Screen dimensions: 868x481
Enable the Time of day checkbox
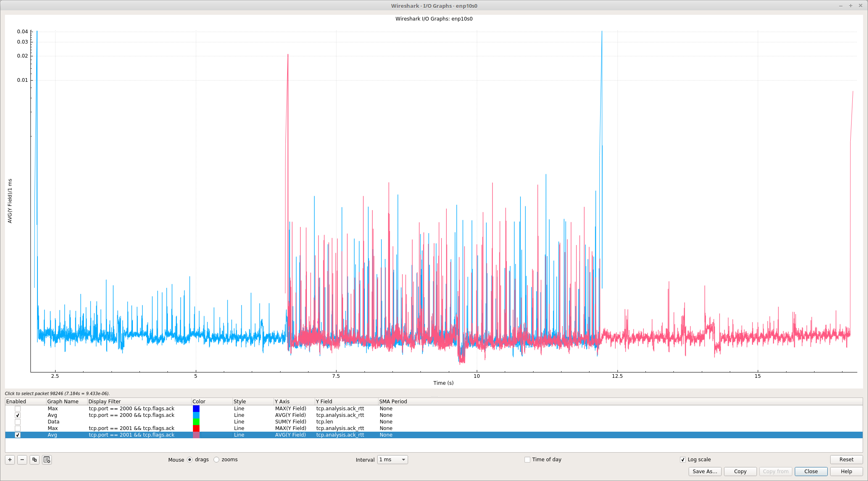click(x=527, y=460)
